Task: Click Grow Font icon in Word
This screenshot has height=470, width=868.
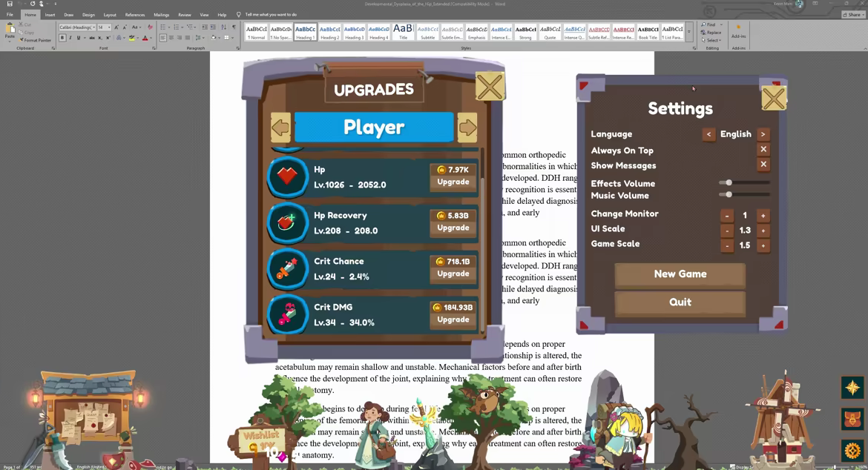Action: (x=116, y=27)
